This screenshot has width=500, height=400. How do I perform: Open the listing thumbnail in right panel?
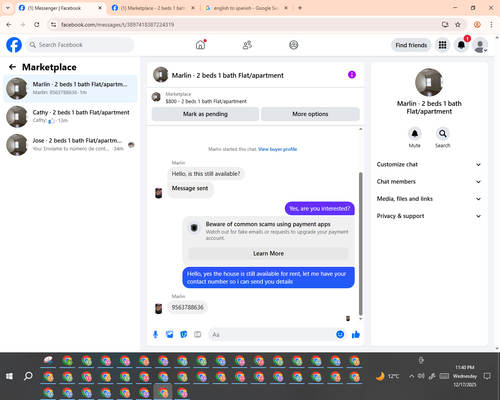click(x=429, y=82)
